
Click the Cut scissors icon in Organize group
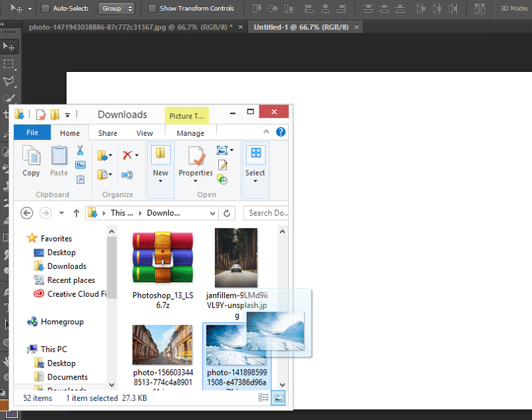tap(80, 152)
